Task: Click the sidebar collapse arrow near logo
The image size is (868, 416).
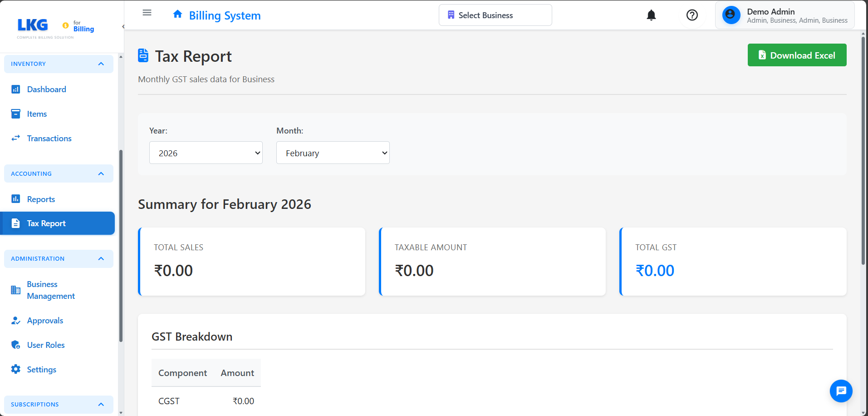Action: (123, 27)
